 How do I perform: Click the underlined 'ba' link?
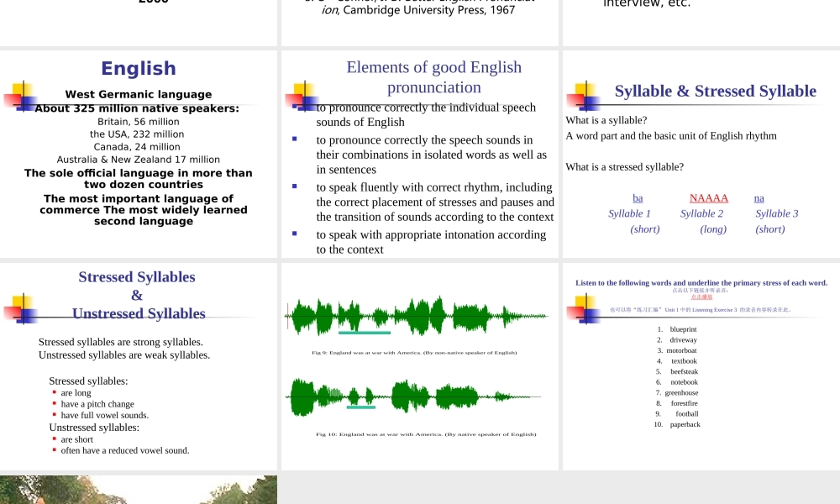coord(638,198)
